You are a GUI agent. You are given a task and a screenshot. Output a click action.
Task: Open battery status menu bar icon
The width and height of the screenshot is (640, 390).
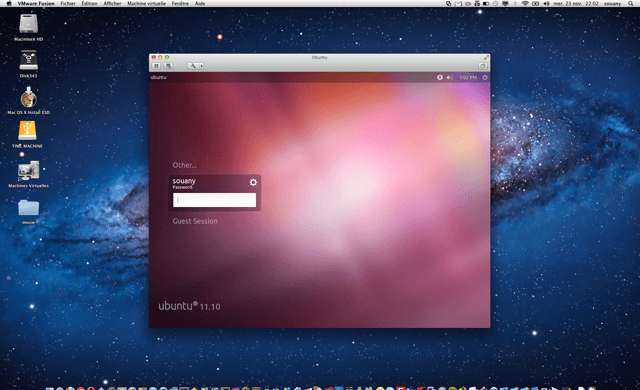pyautogui.click(x=536, y=3)
